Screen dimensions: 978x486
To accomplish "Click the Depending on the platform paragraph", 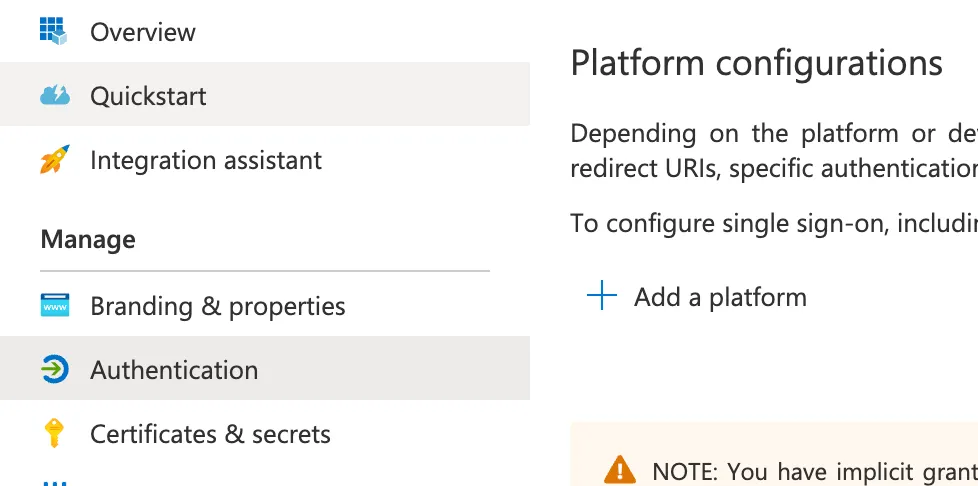I will click(774, 151).
